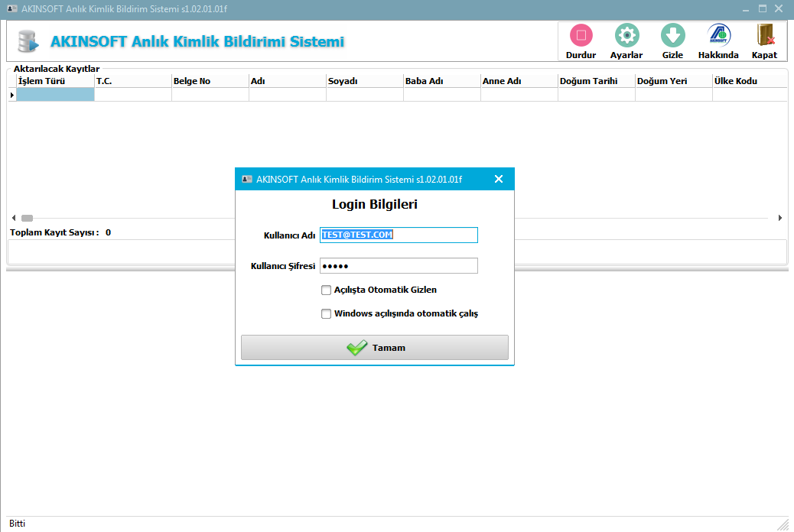Select the T.C. column header

tap(133, 81)
